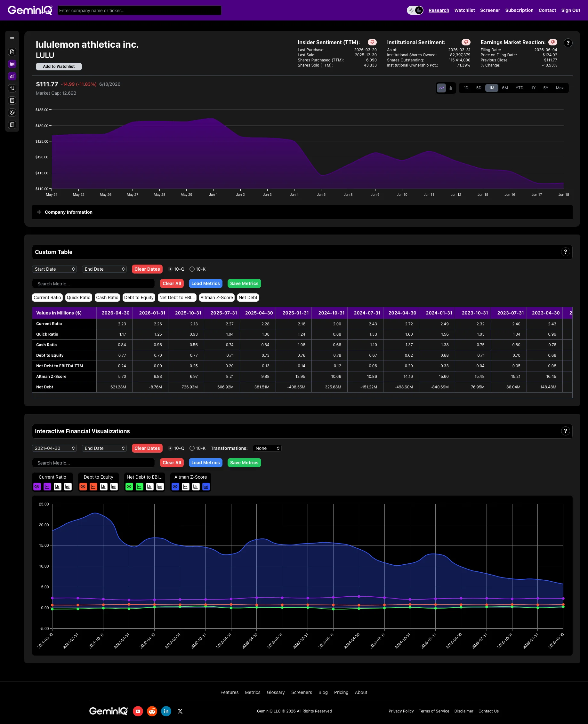Select YTD price chart range
The image size is (588, 724).
(520, 88)
